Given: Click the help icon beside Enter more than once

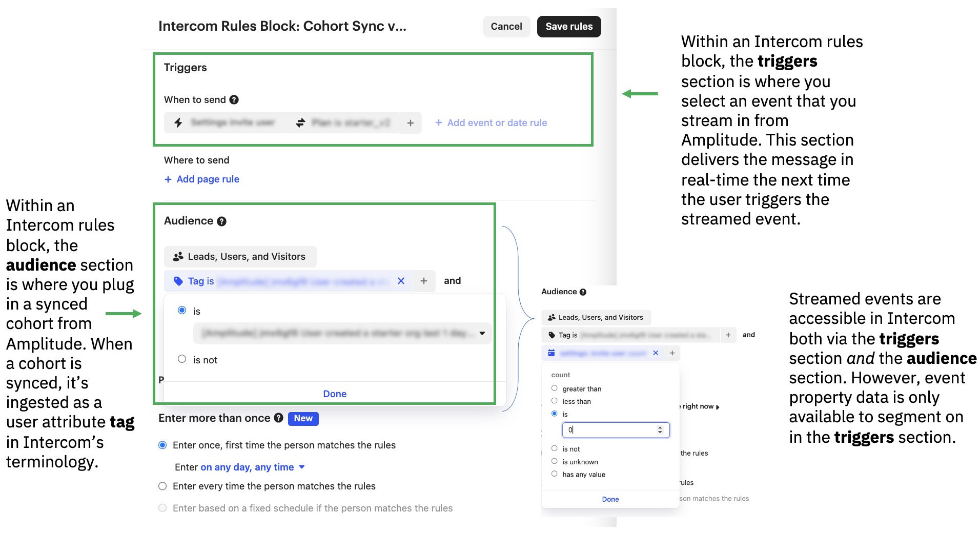Looking at the screenshot, I should point(278,418).
